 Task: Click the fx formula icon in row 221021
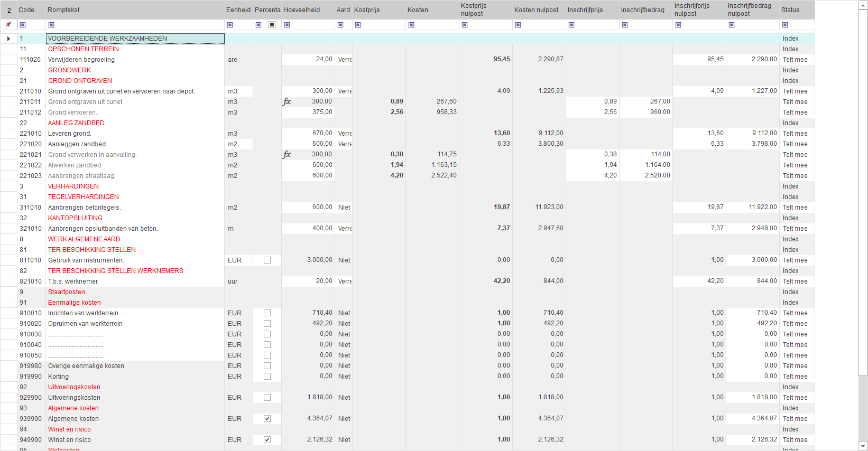pyautogui.click(x=287, y=154)
